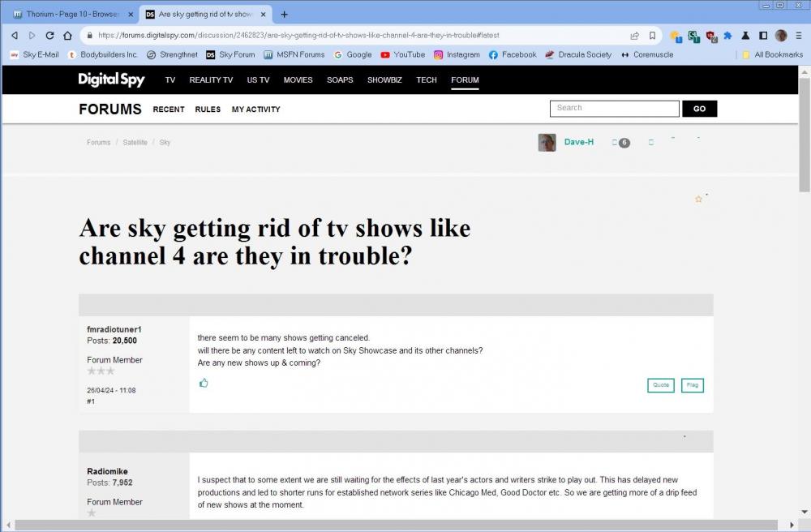Click the Quote button on first post

coord(661,385)
